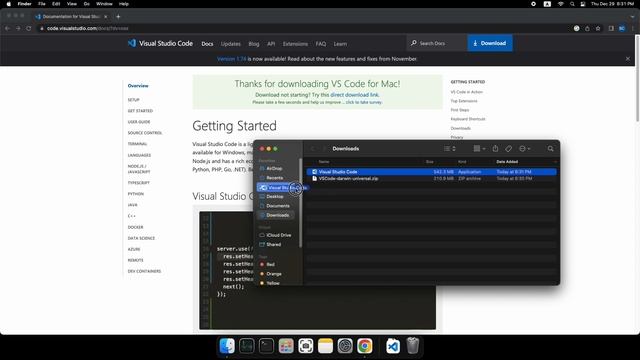This screenshot has height=360, width=640.
Task: Focus the Search Docs field
Action: coord(437,43)
